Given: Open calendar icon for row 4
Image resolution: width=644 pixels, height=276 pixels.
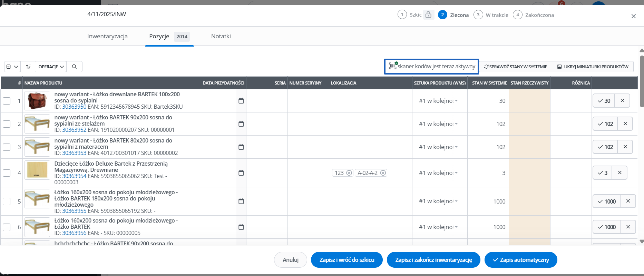Looking at the screenshot, I should (241, 173).
